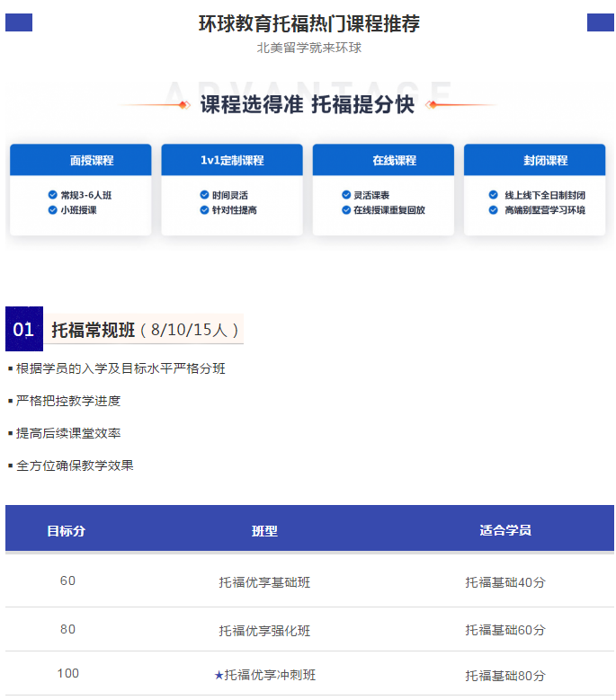This screenshot has height=700, width=616.
Task: Click the text 时间灵活
Action: pyautogui.click(x=230, y=195)
